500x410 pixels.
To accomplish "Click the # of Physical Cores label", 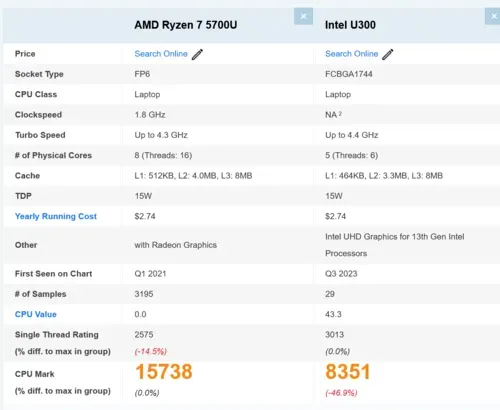I will coord(53,155).
